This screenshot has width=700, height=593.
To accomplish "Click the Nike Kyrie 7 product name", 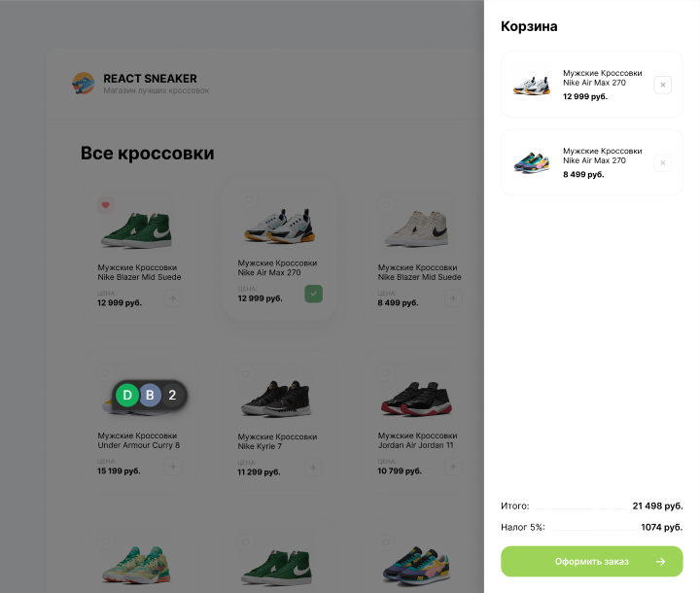I will [277, 441].
